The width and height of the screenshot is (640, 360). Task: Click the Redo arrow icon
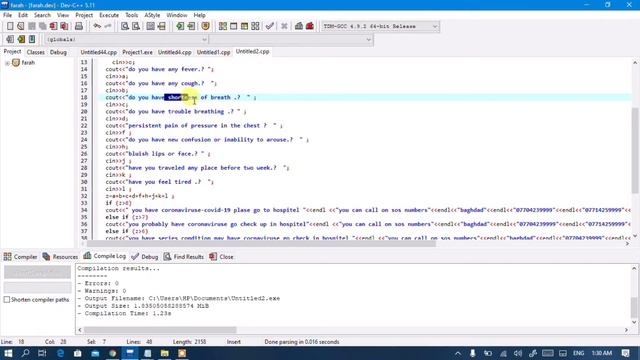pos(108,26)
